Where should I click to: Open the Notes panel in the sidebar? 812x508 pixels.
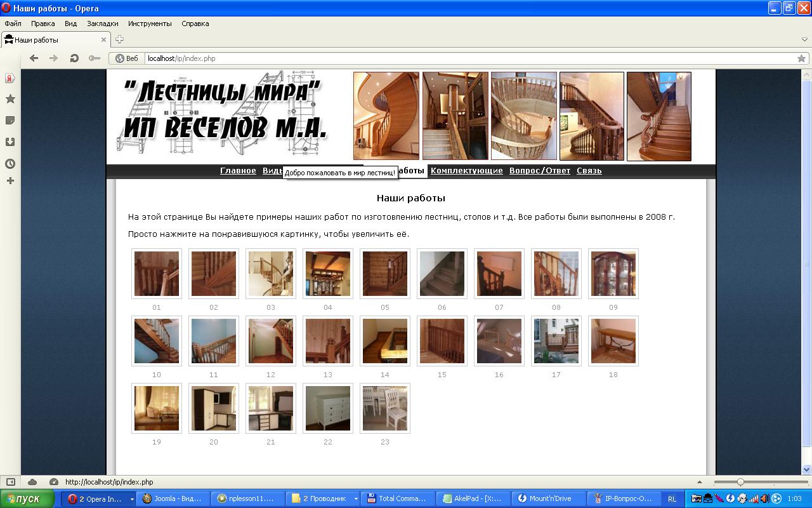(x=10, y=121)
